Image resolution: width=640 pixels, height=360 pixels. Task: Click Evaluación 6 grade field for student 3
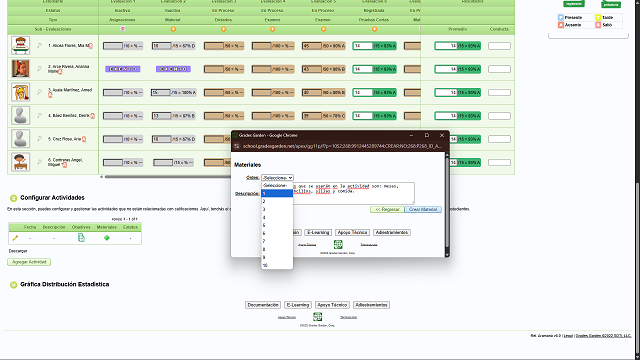pyautogui.click(x=362, y=92)
